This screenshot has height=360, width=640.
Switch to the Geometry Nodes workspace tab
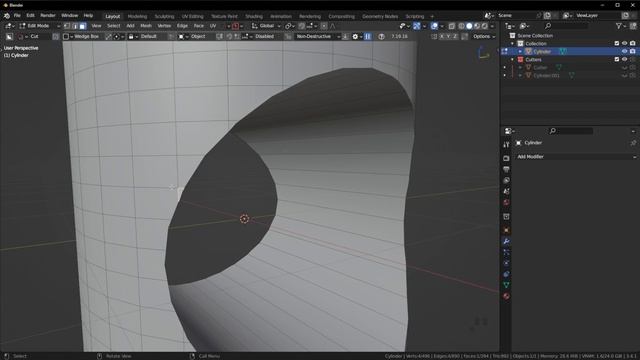tap(380, 16)
